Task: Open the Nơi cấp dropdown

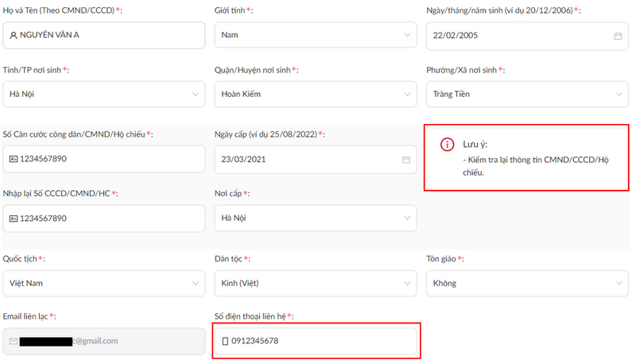Action: [x=316, y=218]
